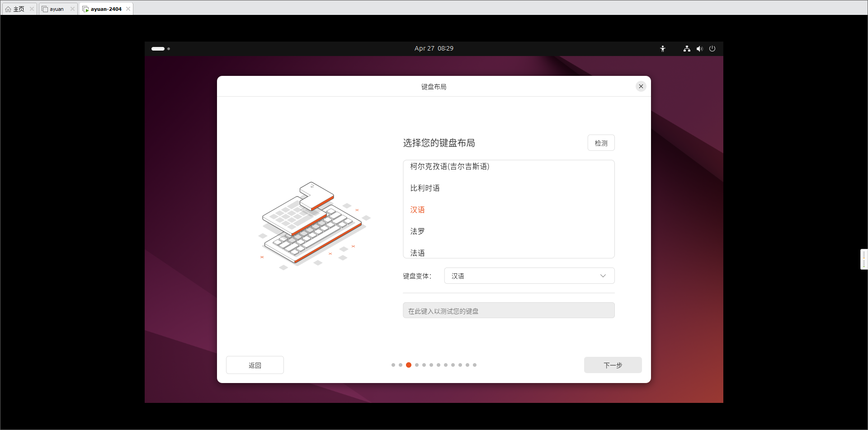Click the activities workspace indicator
The width and height of the screenshot is (868, 430).
[x=160, y=49]
